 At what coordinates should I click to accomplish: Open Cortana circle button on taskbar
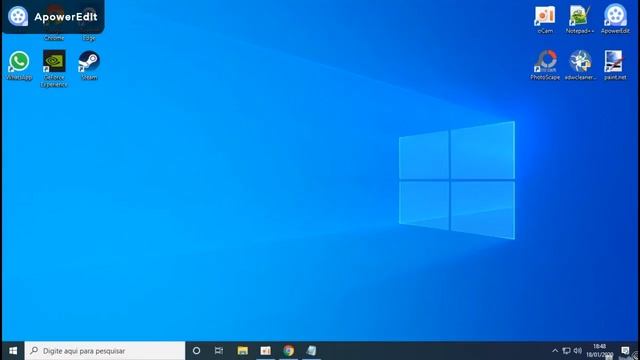point(196,351)
